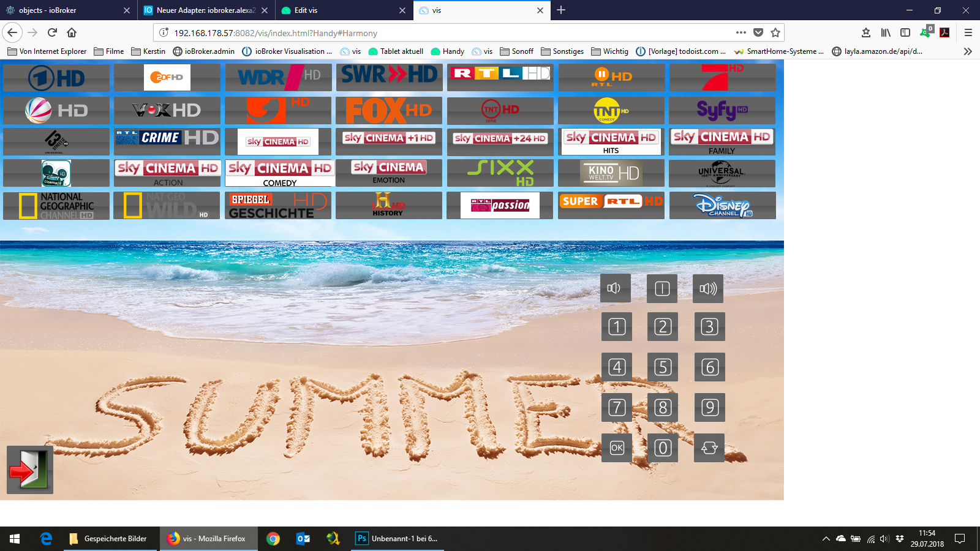The image size is (980, 551).
Task: Open Photoshop from the taskbar
Action: point(398,539)
